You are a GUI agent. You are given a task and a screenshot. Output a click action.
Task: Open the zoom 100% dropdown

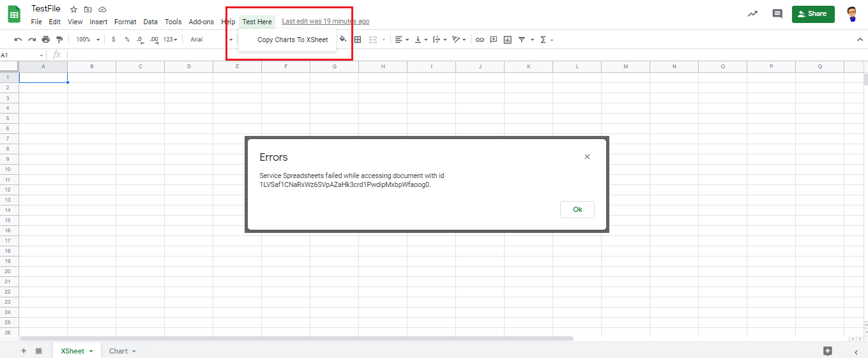(x=88, y=40)
